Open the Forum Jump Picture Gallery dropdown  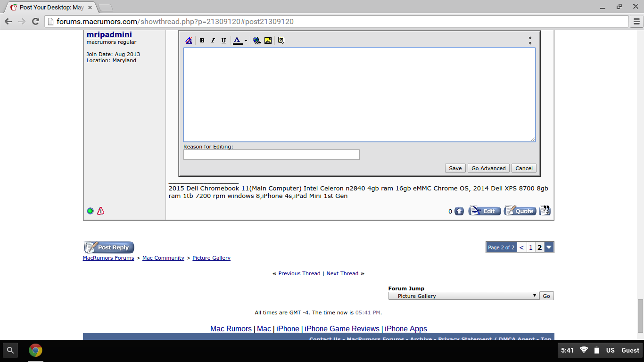pos(463,296)
